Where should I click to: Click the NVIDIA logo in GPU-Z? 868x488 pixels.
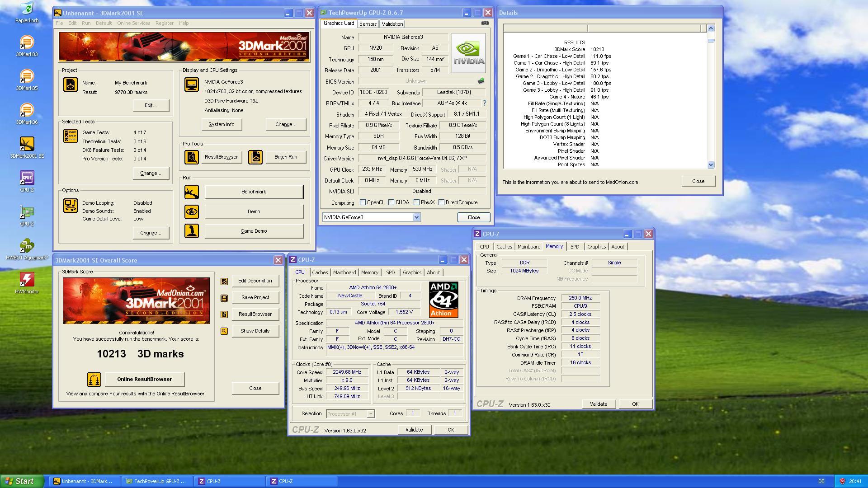[468, 53]
